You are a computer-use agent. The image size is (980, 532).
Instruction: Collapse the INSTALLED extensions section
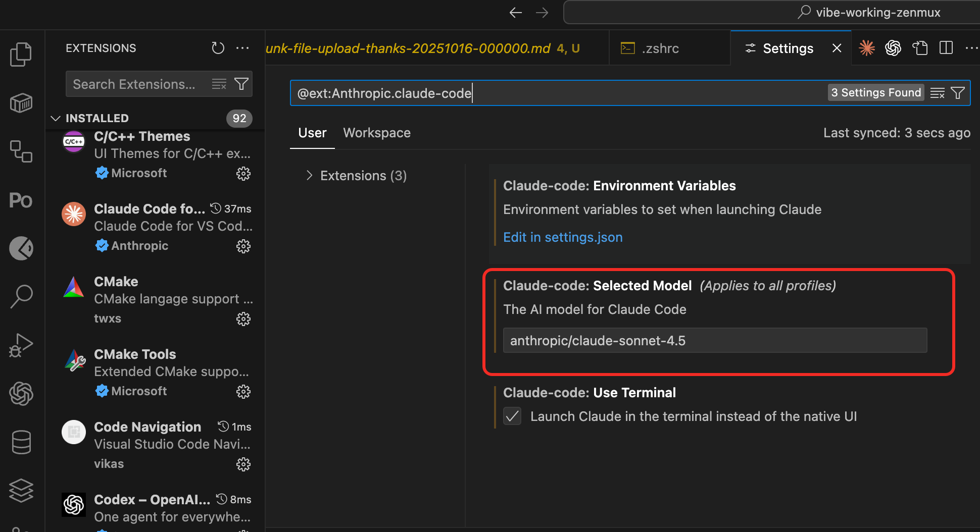pyautogui.click(x=56, y=118)
